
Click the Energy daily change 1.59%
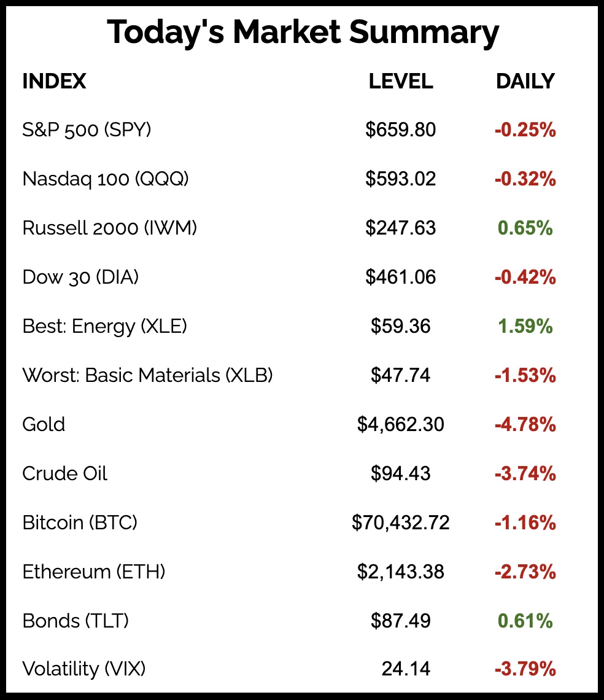pos(525,326)
